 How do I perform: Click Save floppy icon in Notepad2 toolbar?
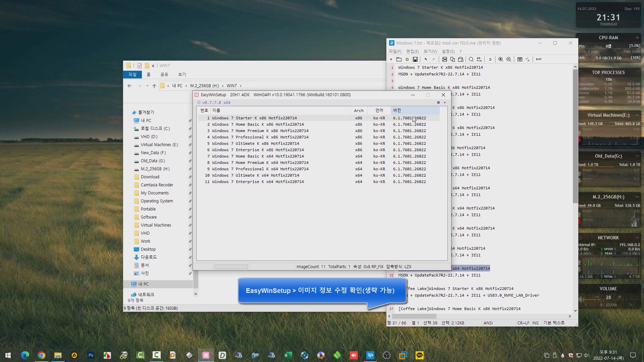pyautogui.click(x=415, y=59)
